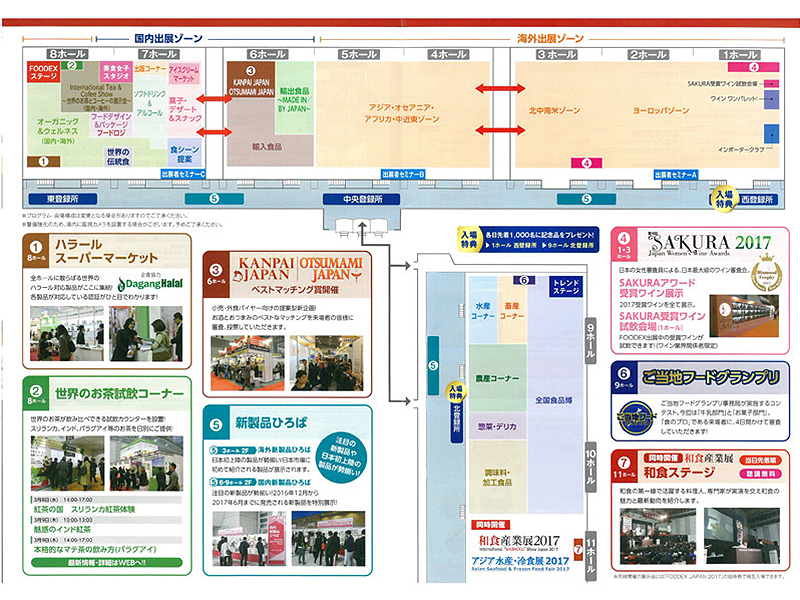800x600 pixels.
Task: Click the 入場特典 badge next to 西登録所
Action: (724, 198)
